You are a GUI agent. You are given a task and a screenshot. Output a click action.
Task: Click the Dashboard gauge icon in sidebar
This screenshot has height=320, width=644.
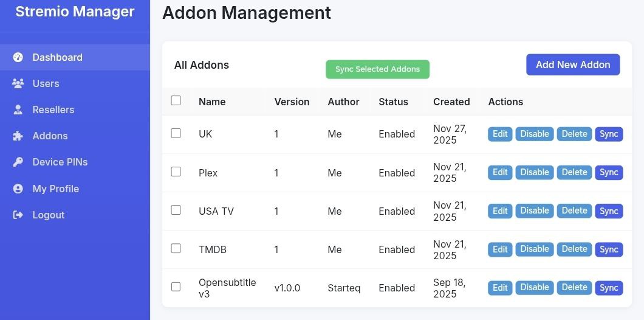[x=18, y=57]
